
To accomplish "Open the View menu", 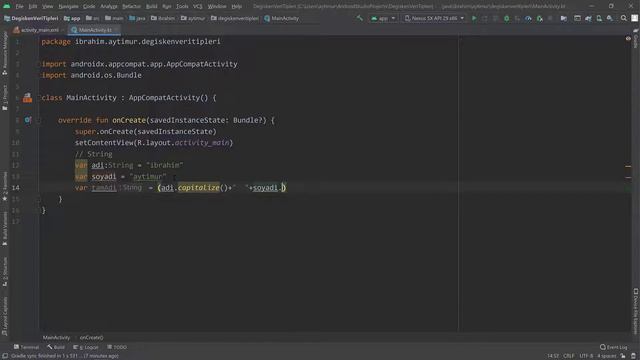I will 47,7.
